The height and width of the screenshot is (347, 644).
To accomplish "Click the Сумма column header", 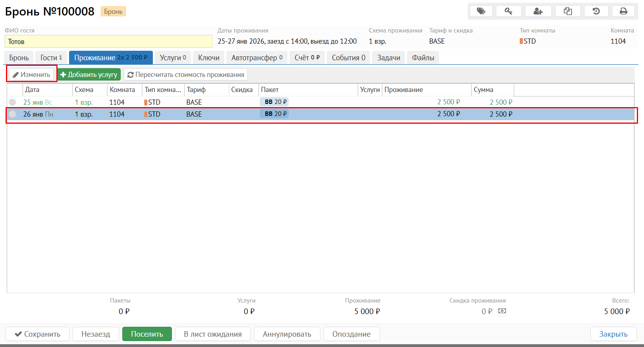I will pos(493,90).
